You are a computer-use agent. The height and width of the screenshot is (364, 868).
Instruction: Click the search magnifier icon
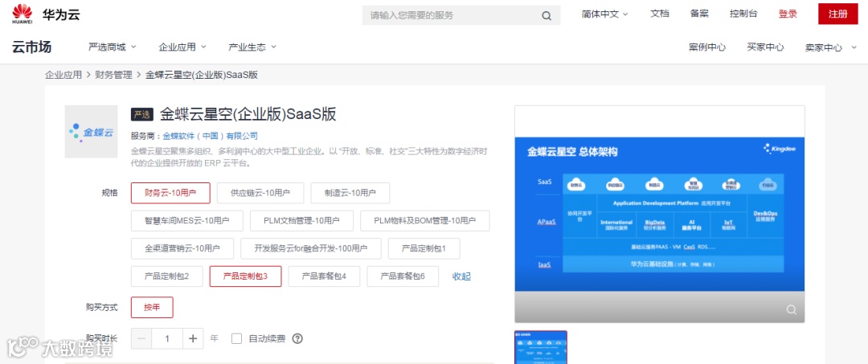[x=547, y=15]
